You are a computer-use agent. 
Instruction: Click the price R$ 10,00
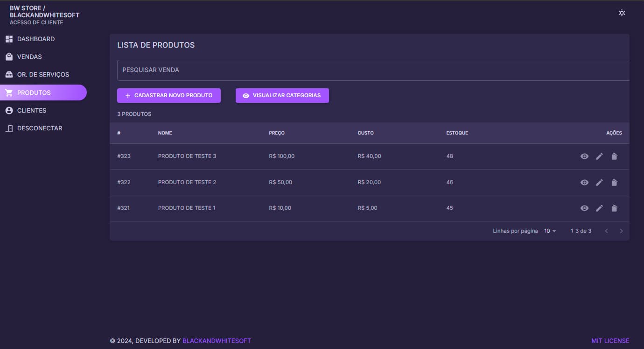pyautogui.click(x=280, y=208)
